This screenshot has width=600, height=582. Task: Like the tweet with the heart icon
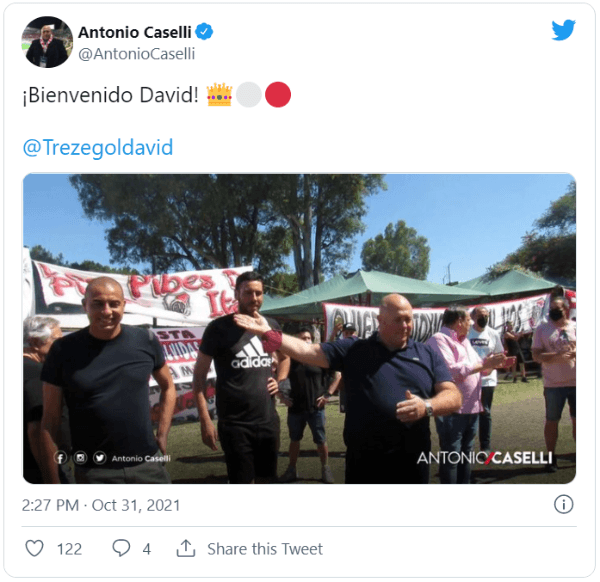click(x=34, y=548)
